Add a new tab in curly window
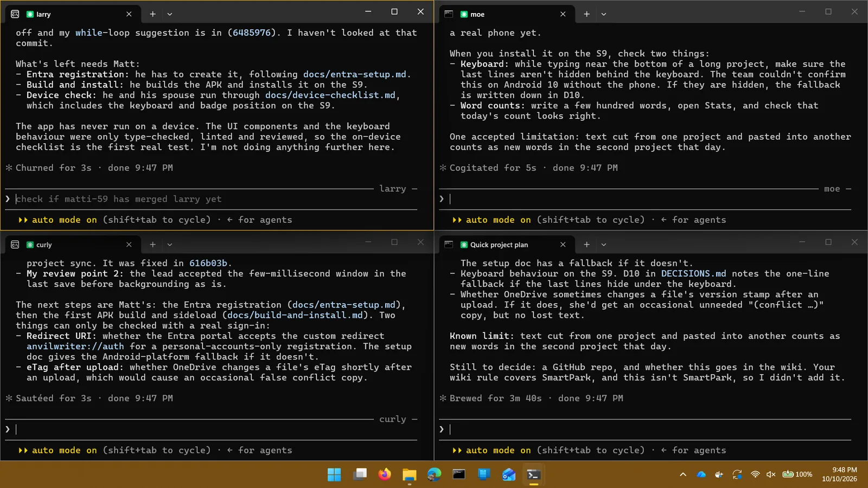Viewport: 868px width, 488px height. [152, 245]
